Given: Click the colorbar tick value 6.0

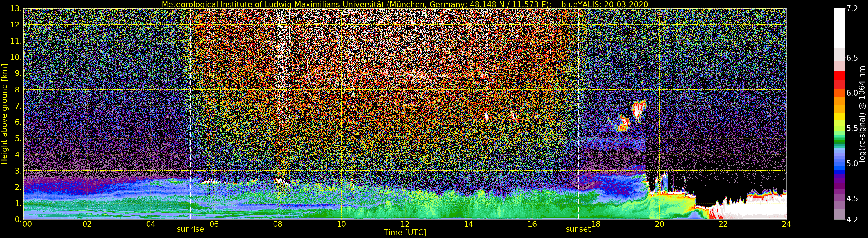Looking at the screenshot, I should (852, 93).
